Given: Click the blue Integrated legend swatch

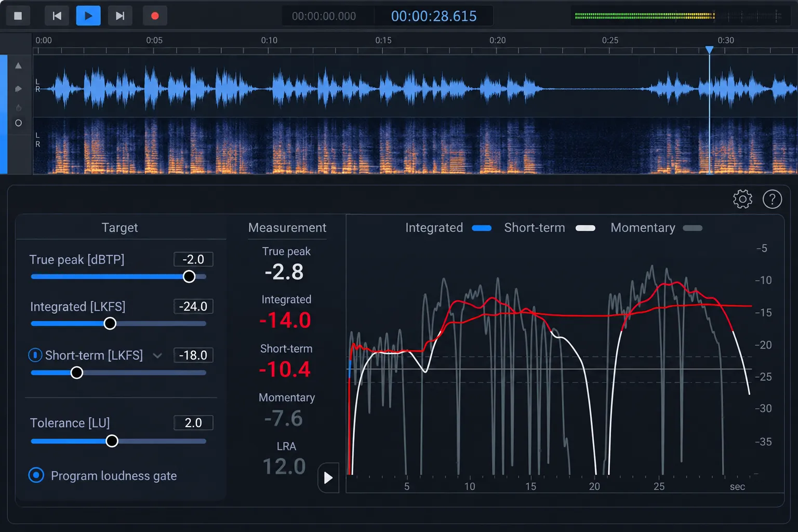Looking at the screenshot, I should [482, 228].
